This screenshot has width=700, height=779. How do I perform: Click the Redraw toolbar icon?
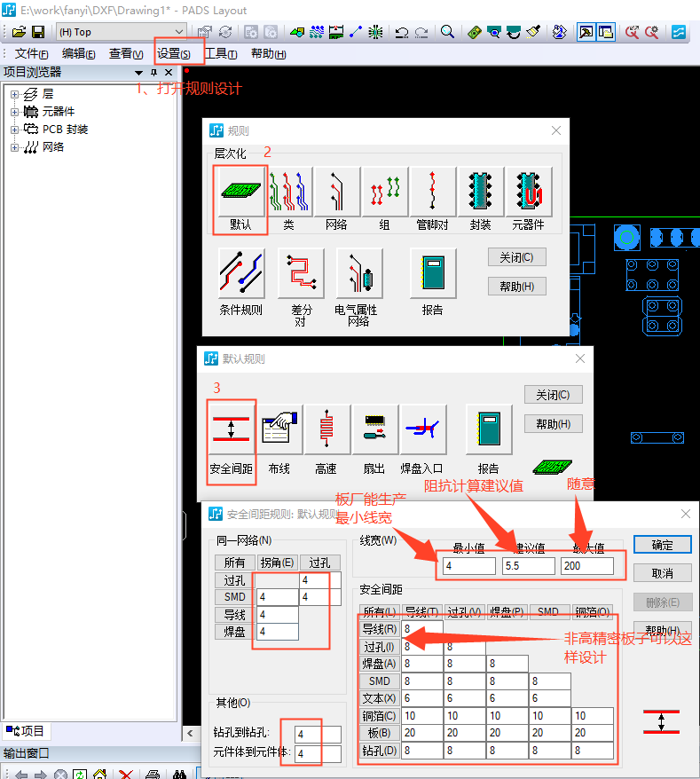tap(533, 32)
